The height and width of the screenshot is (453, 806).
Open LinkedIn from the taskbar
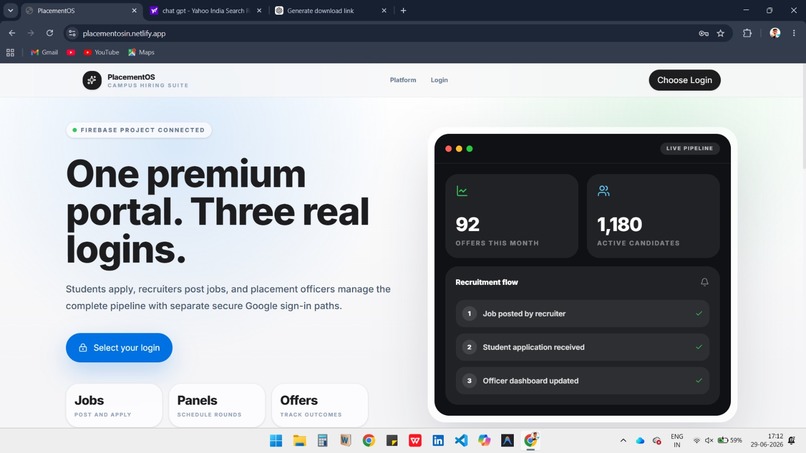pos(438,441)
